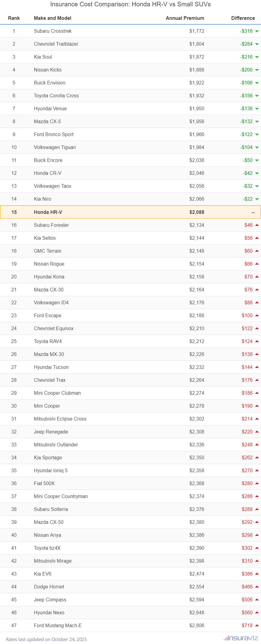Click the red arrow in Kia EV6 row

pos(257,574)
